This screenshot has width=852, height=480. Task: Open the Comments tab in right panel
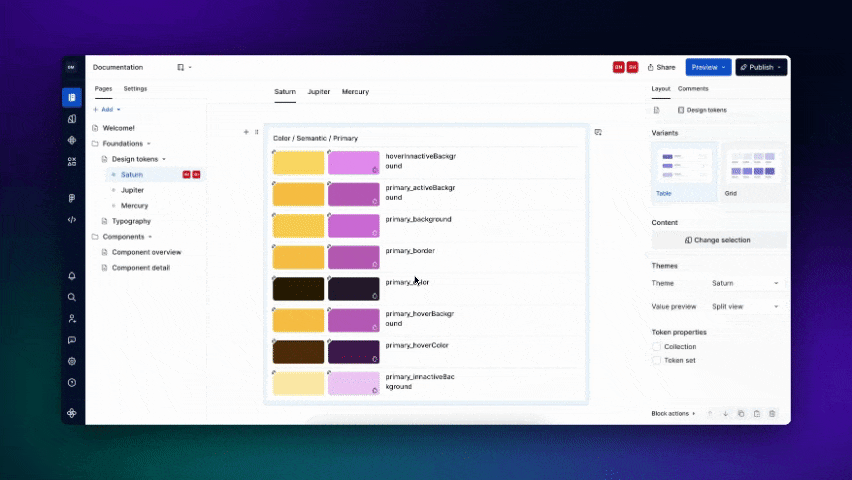693,89
